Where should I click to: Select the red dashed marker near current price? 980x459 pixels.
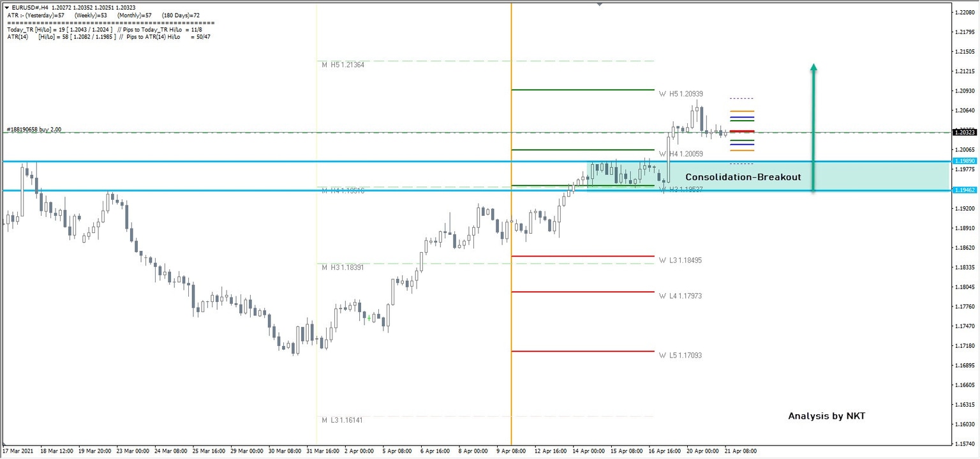(742, 131)
